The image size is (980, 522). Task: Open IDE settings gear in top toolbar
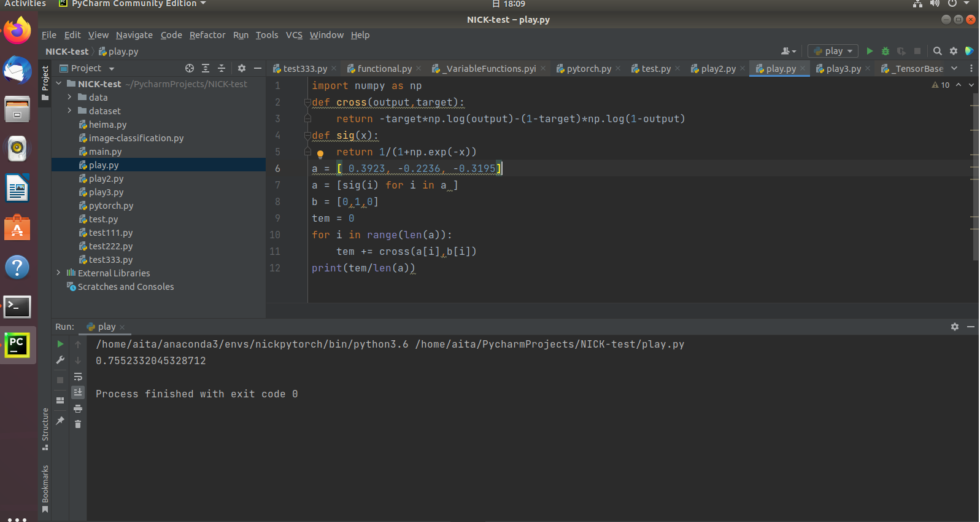(x=954, y=51)
